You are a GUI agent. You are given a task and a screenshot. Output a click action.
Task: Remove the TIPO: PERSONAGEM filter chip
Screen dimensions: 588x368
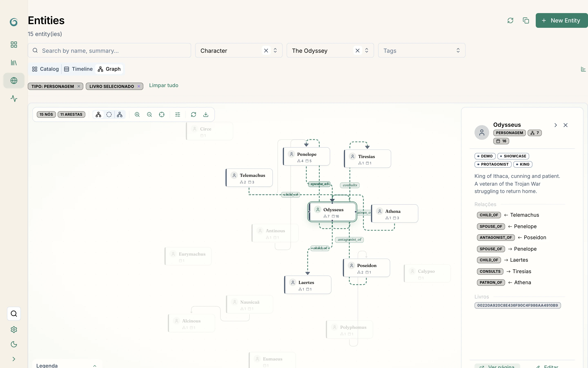pos(79,86)
